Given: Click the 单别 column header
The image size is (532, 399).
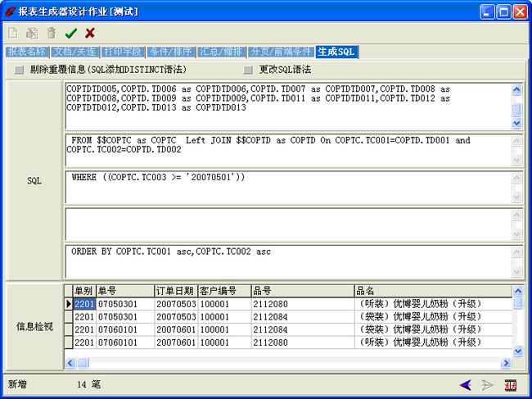Looking at the screenshot, I should tap(84, 291).
